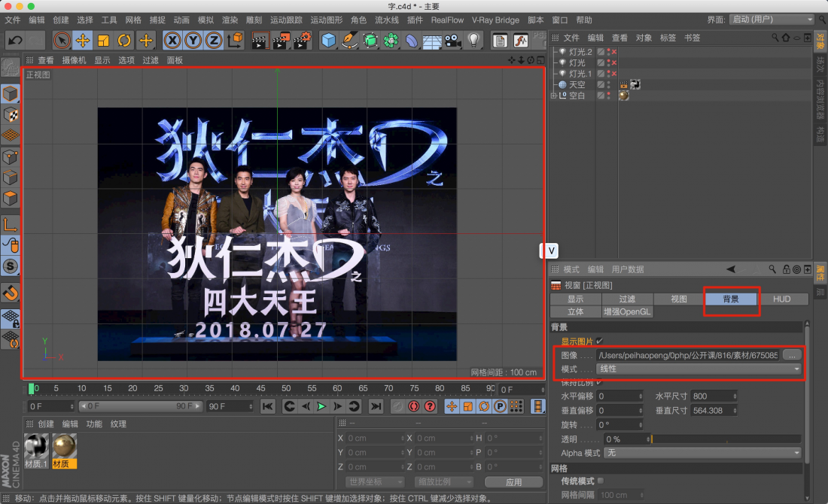Click the 应用 button

coord(513,482)
